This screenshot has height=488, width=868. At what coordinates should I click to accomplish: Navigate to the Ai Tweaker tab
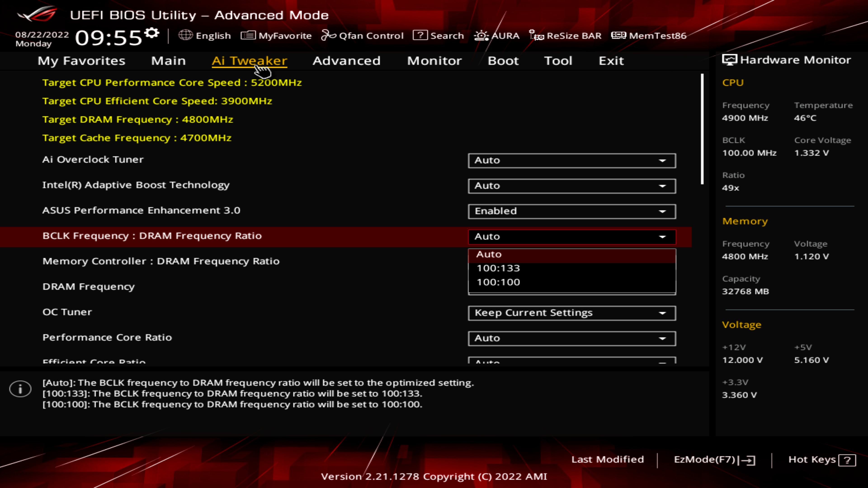pyautogui.click(x=249, y=60)
